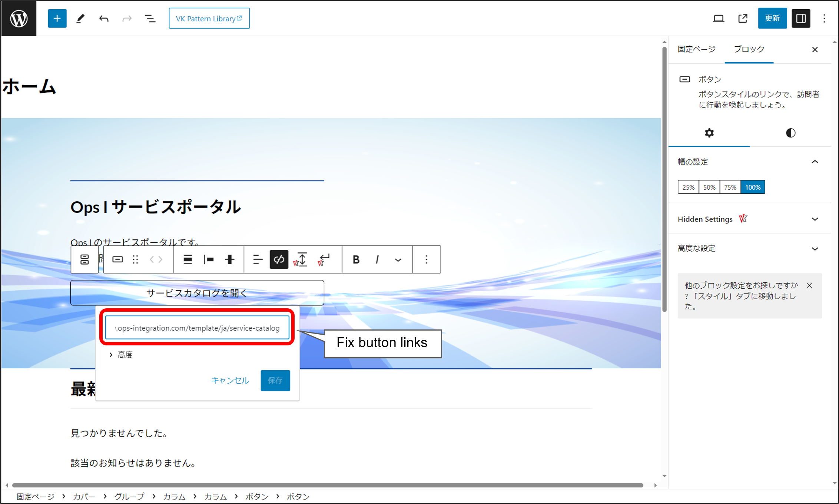Click the italic I formatting icon
Viewport: 839px width, 504px height.
(x=377, y=259)
